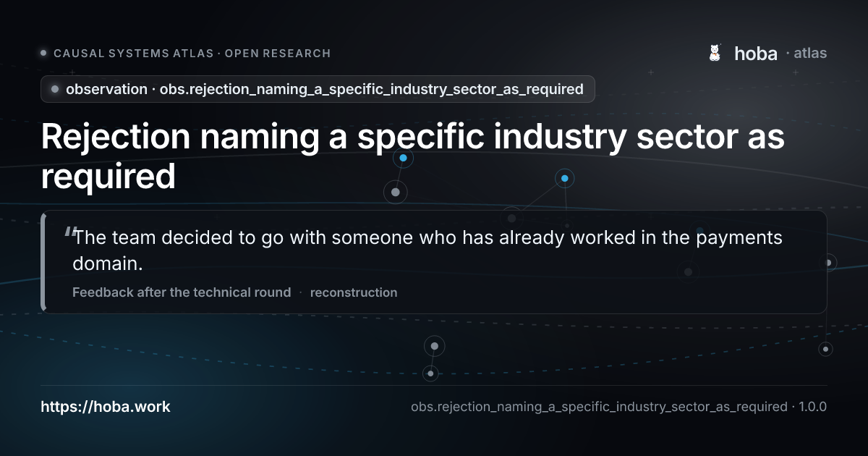Click the hoba snowman logo icon
The image size is (868, 456).
715,53
